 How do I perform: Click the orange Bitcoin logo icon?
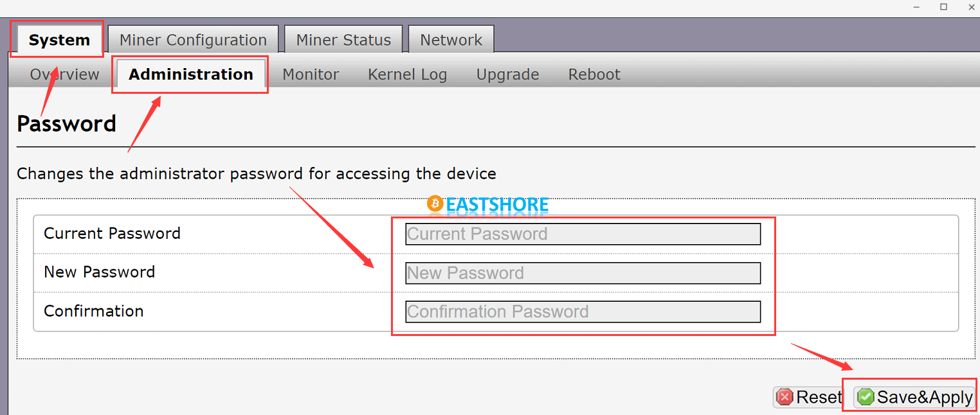435,204
